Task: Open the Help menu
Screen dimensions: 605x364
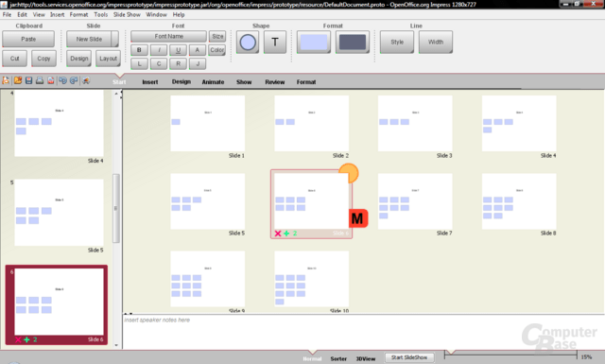Action: (179, 15)
